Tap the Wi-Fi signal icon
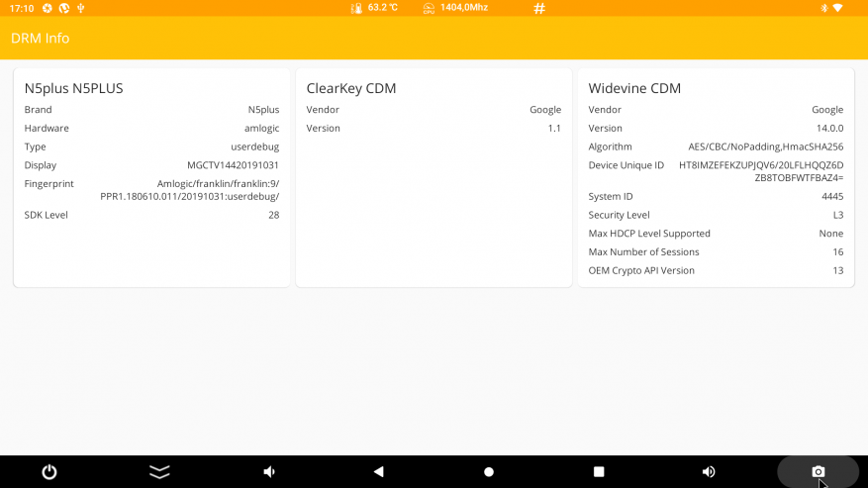 pyautogui.click(x=838, y=8)
